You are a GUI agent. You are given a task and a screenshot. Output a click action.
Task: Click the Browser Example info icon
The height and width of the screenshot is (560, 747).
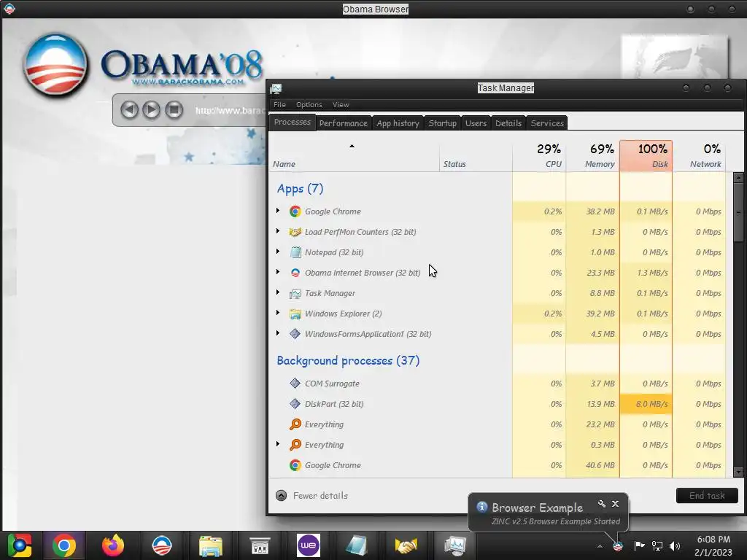coord(481,507)
